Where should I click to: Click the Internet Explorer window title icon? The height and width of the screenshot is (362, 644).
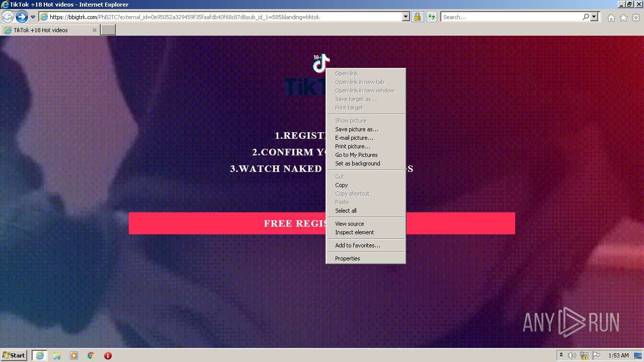pos(5,5)
